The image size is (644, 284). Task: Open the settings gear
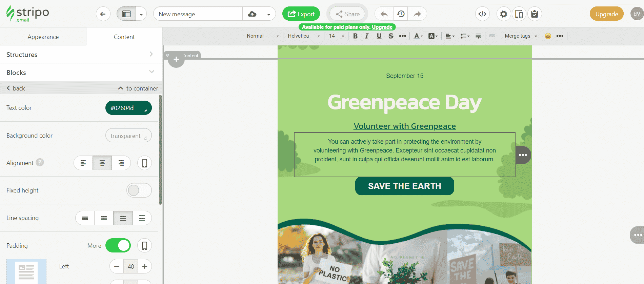click(504, 14)
